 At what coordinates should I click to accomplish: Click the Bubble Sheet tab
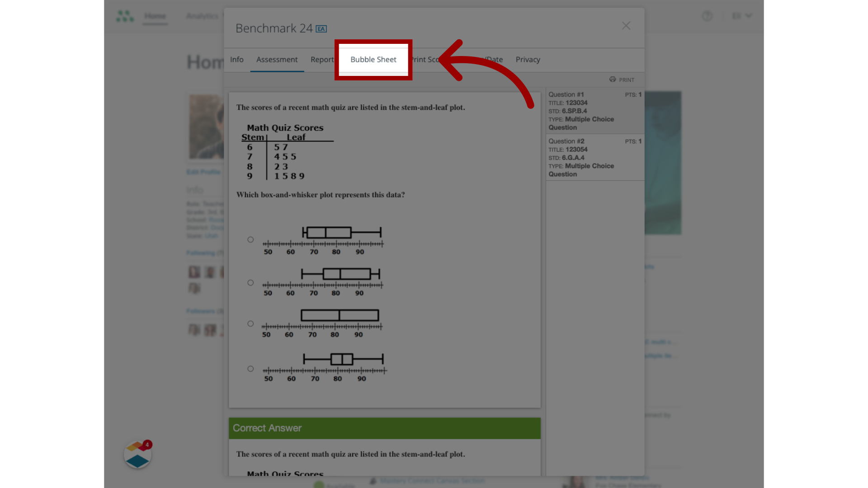coord(373,59)
